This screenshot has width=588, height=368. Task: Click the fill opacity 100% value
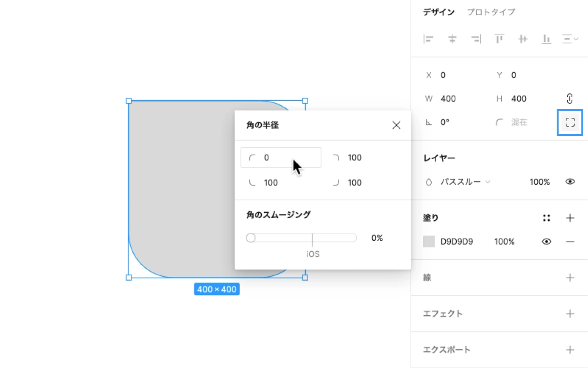click(505, 242)
